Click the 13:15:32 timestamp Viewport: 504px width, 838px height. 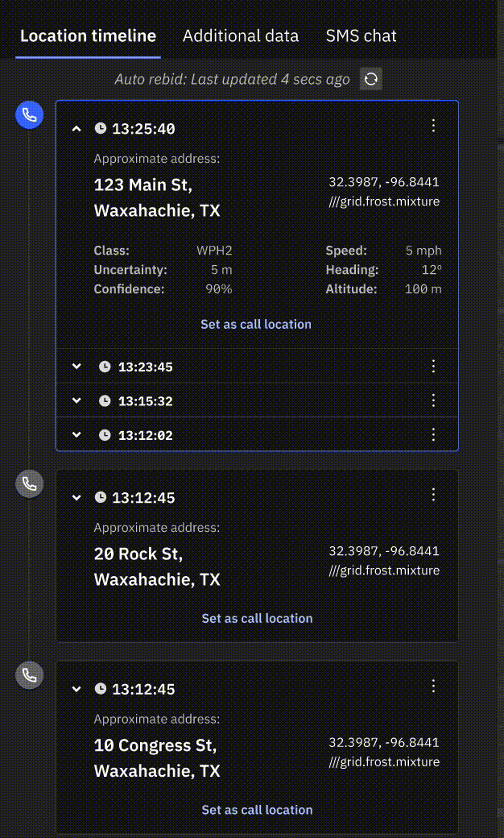point(145,401)
